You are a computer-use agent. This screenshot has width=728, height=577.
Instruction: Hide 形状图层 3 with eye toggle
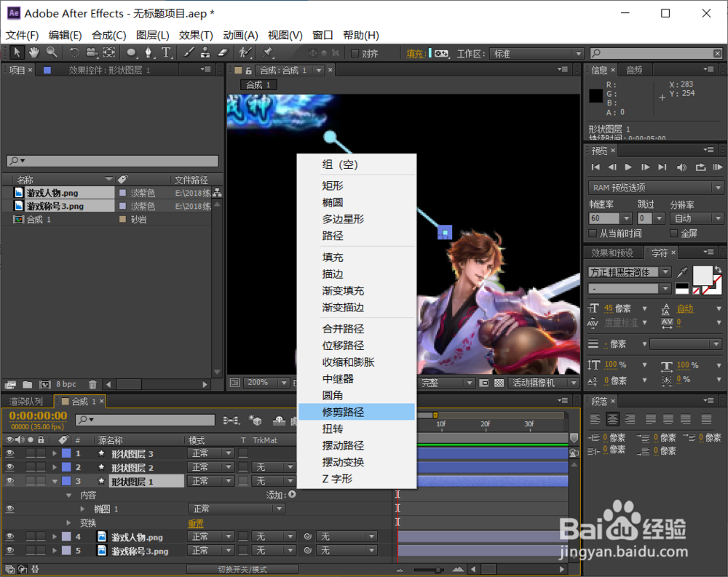(x=9, y=453)
